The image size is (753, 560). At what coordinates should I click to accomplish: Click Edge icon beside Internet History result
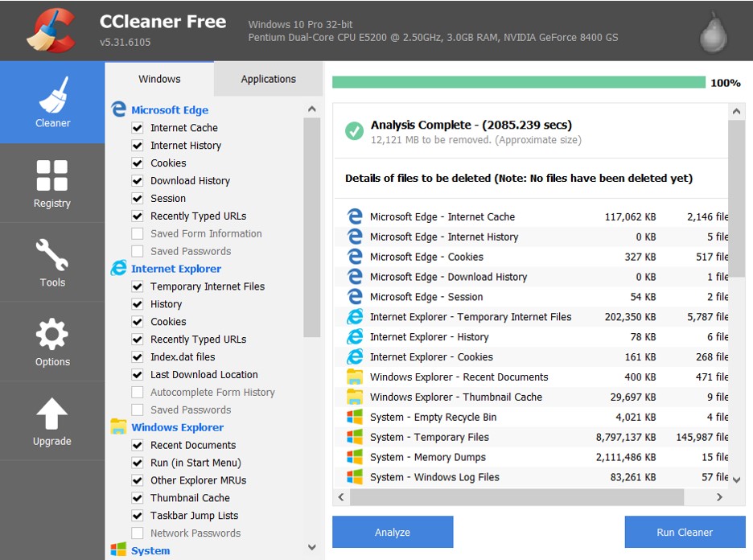click(355, 237)
